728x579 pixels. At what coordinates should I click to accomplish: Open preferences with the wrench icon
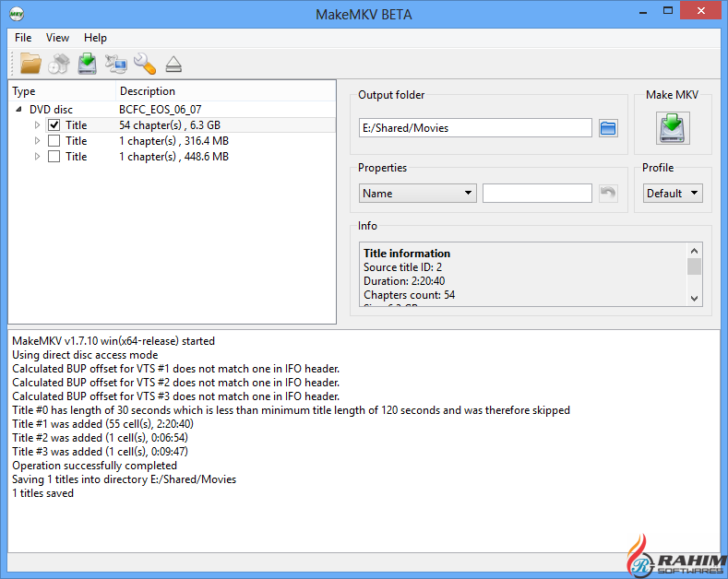(x=145, y=64)
